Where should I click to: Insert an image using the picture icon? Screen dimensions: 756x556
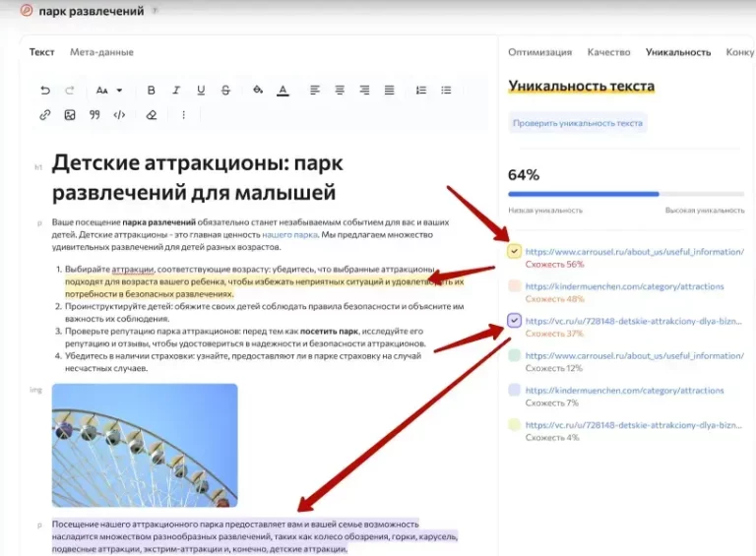[x=70, y=115]
